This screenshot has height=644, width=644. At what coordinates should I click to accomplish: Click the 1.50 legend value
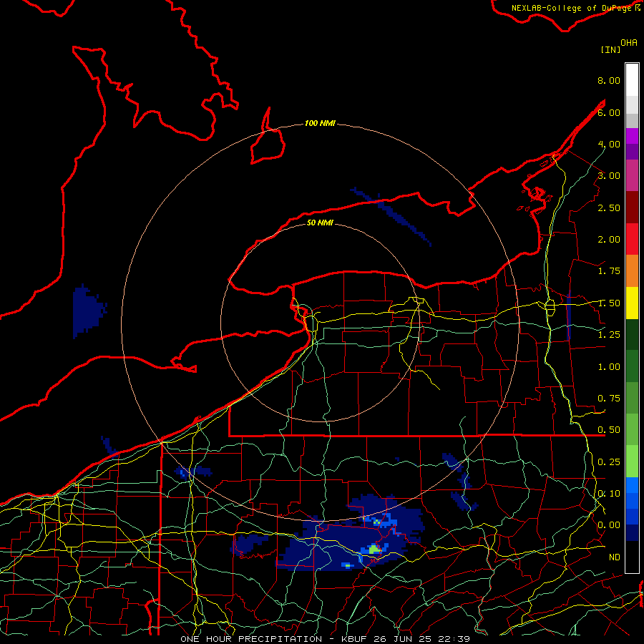click(x=609, y=303)
